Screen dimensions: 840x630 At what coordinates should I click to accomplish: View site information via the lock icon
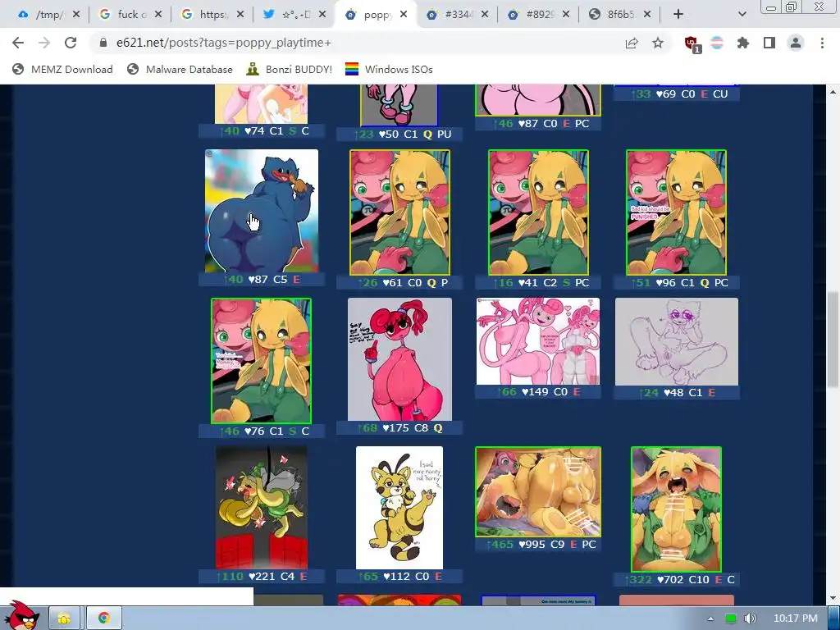coord(103,43)
